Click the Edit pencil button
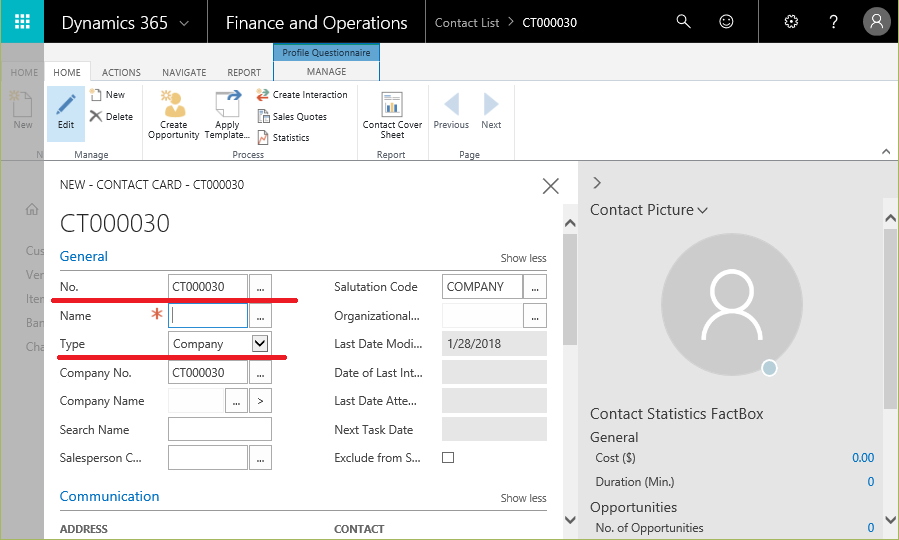The width and height of the screenshot is (899, 540). 66,113
